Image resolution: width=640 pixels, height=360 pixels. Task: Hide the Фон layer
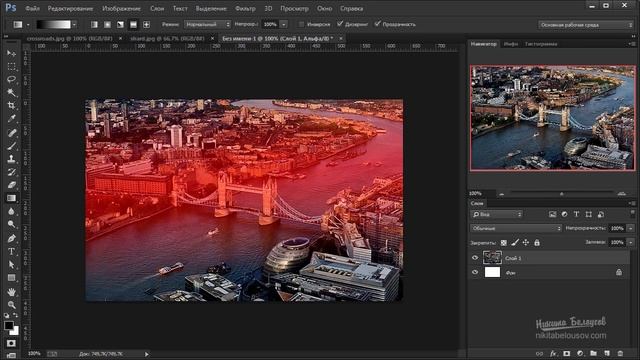click(475, 273)
